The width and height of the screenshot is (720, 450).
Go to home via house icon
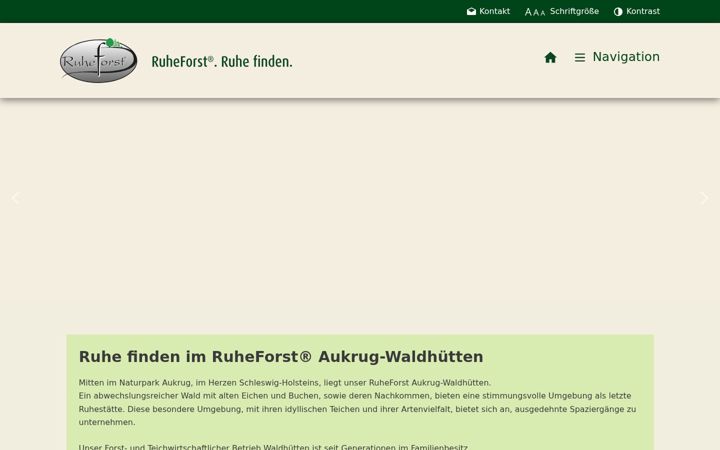click(550, 57)
